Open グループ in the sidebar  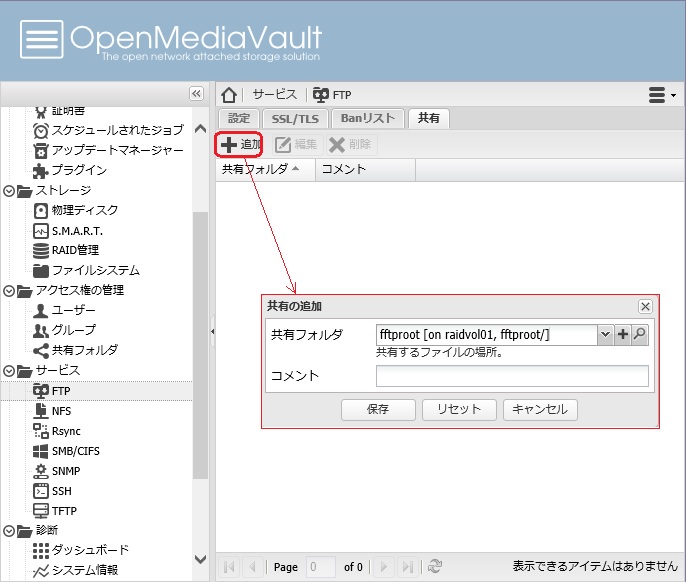65,330
